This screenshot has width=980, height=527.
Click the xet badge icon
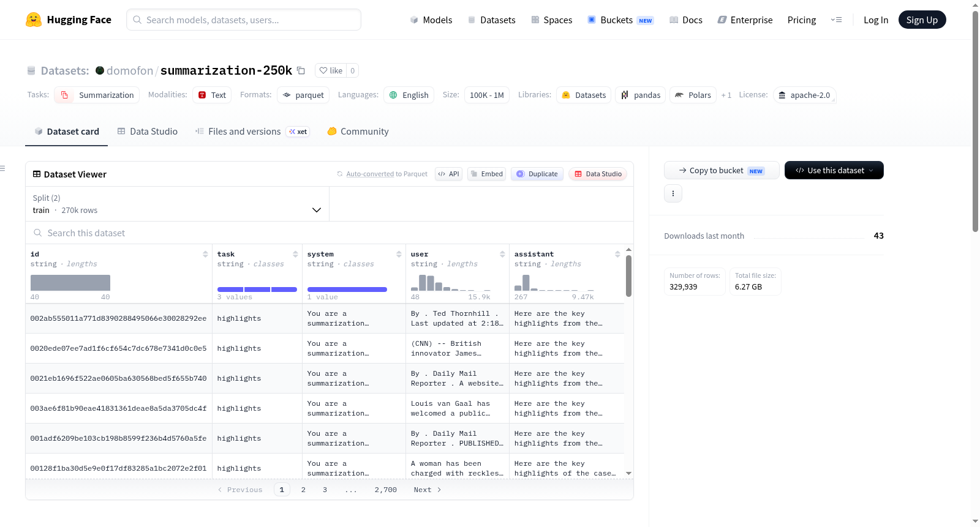298,132
